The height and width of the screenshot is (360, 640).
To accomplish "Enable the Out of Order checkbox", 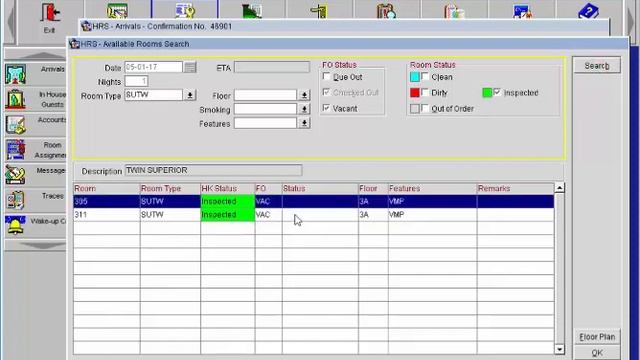I will [425, 108].
